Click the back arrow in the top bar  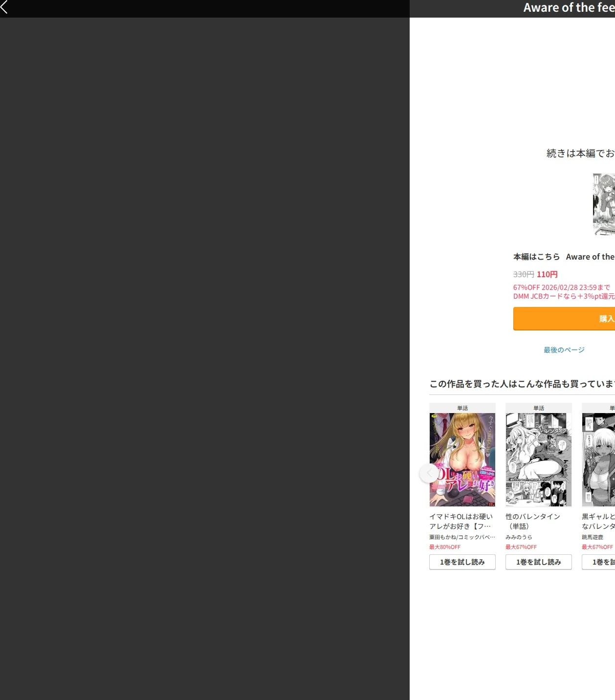point(4,7)
